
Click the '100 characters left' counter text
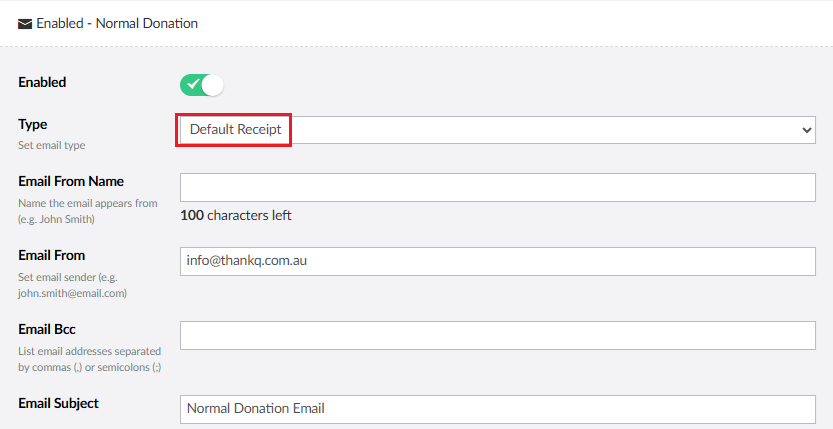pyautogui.click(x=236, y=215)
